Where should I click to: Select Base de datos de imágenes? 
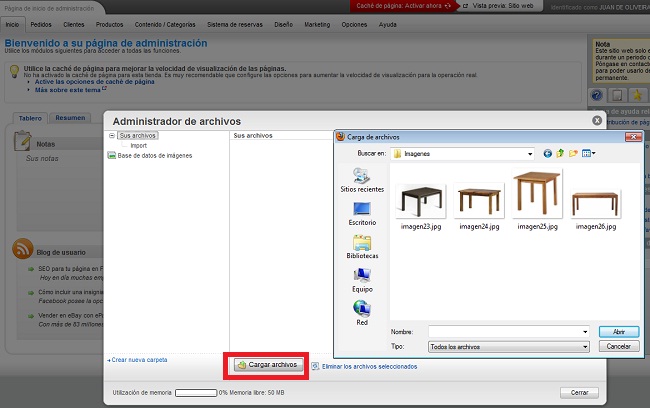pyautogui.click(x=155, y=155)
